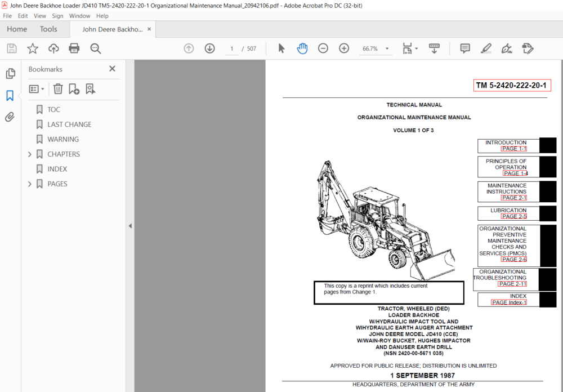Select the LAST CHANGE bookmark
The image size is (563, 392).
69,124
